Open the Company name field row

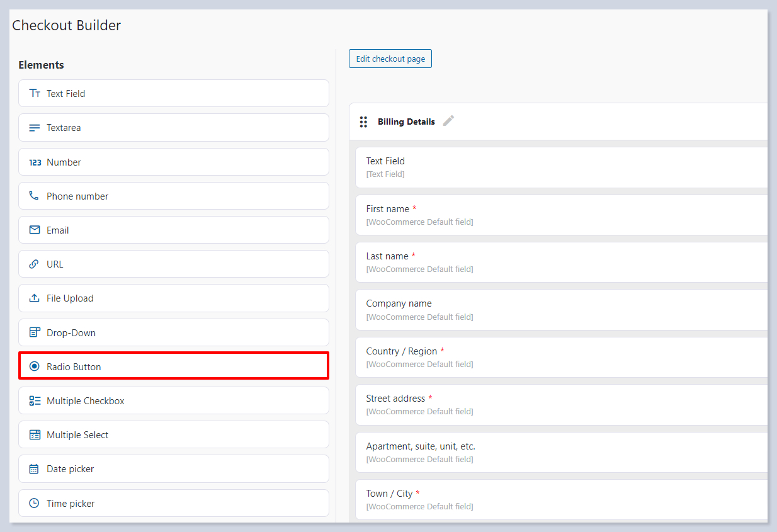click(x=560, y=310)
